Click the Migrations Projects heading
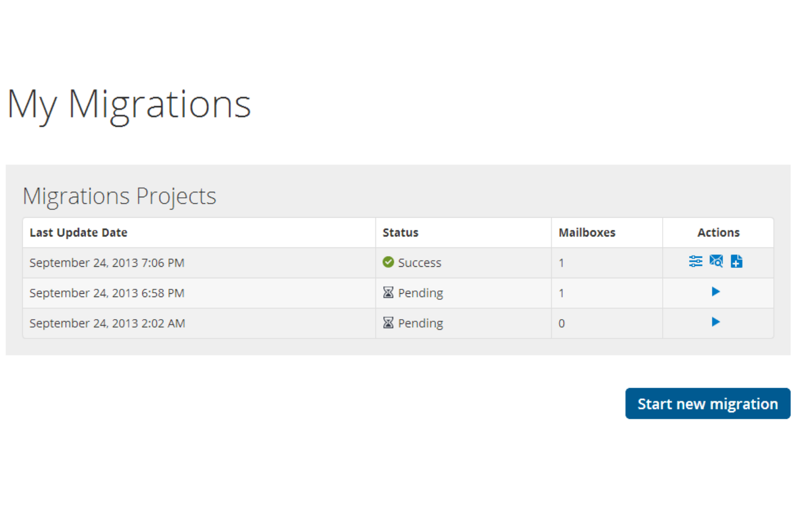Screen dimensions: 798x532 point(119,196)
